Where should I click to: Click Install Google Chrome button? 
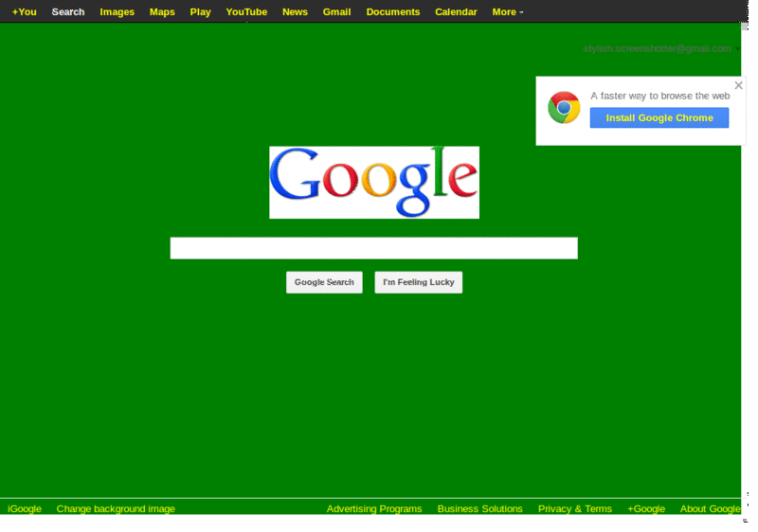pos(659,117)
